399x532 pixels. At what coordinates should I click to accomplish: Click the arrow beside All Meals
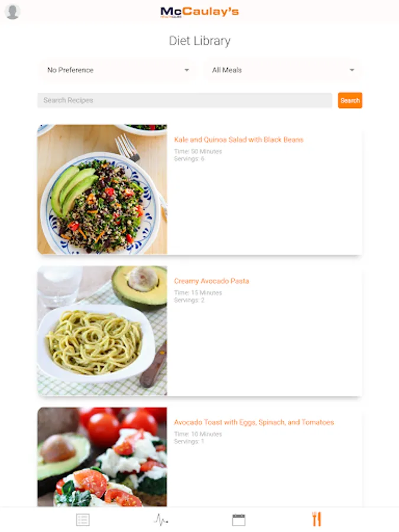pyautogui.click(x=352, y=70)
